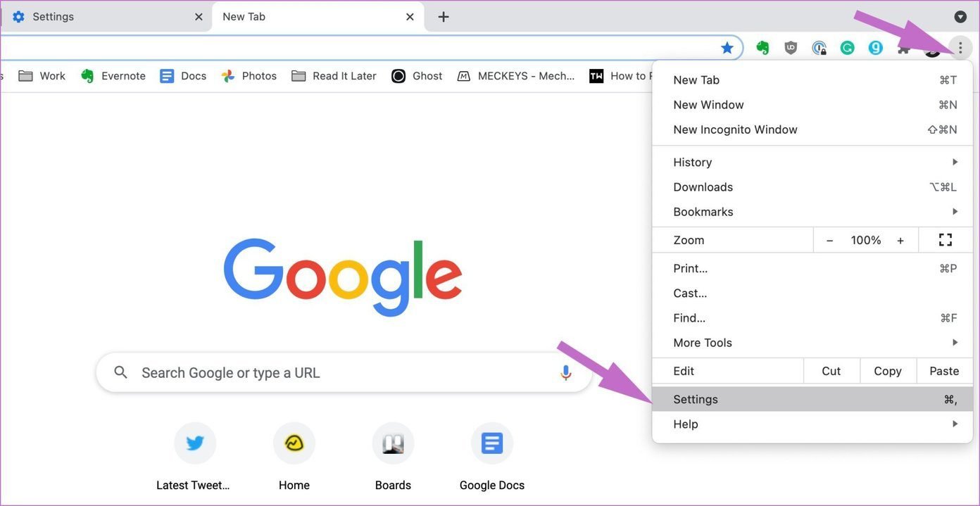Click the Search Google or type a URL box
980x506 pixels.
coord(344,373)
